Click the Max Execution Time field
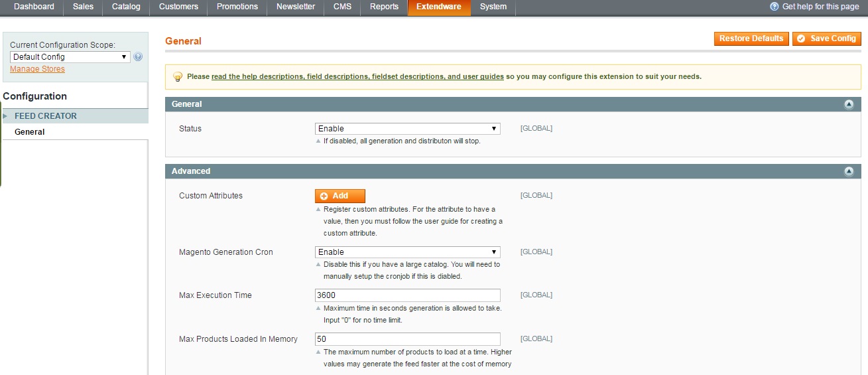This screenshot has height=375, width=868. 407,295
